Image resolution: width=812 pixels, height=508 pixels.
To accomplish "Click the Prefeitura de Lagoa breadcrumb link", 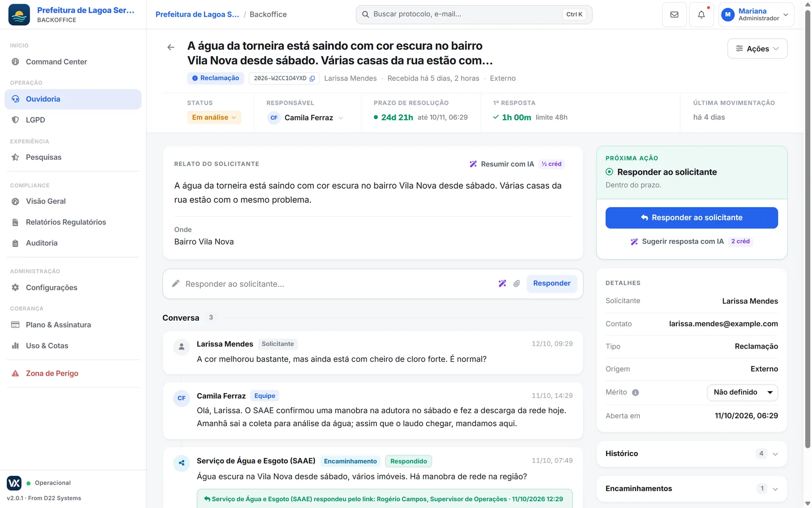I will point(197,14).
